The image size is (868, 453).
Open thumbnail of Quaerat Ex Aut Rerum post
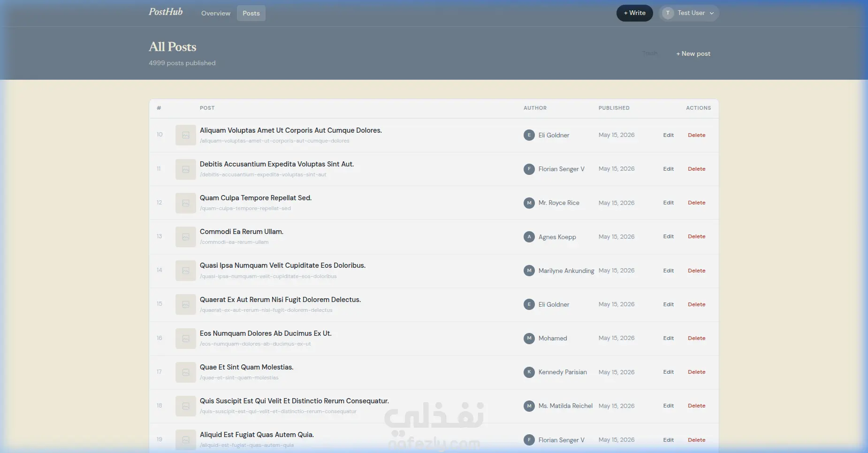coord(186,304)
